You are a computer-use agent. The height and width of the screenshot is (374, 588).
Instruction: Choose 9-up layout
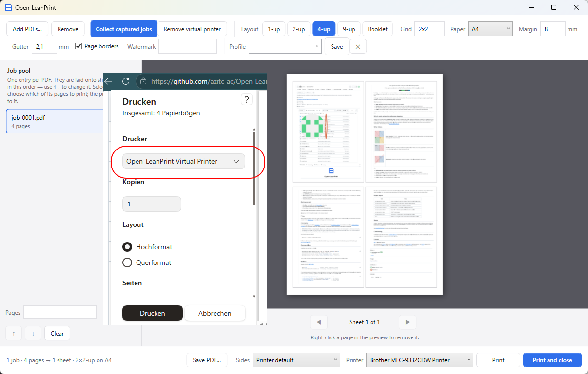click(349, 29)
